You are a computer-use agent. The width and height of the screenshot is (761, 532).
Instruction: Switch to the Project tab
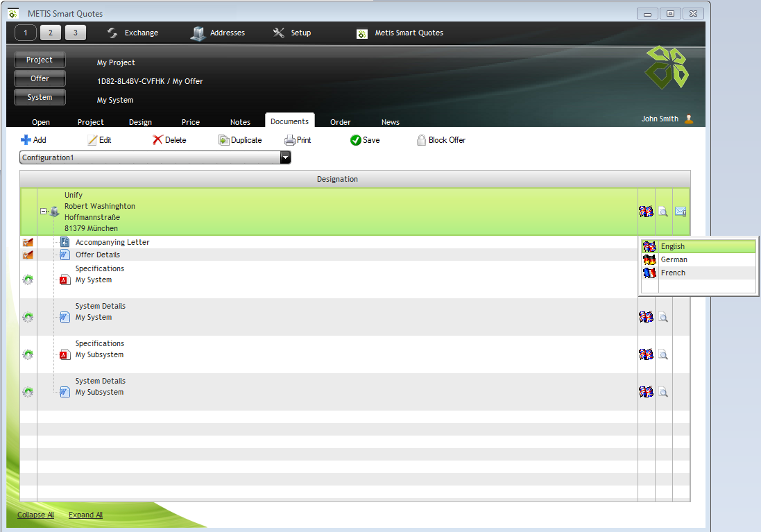[90, 122]
